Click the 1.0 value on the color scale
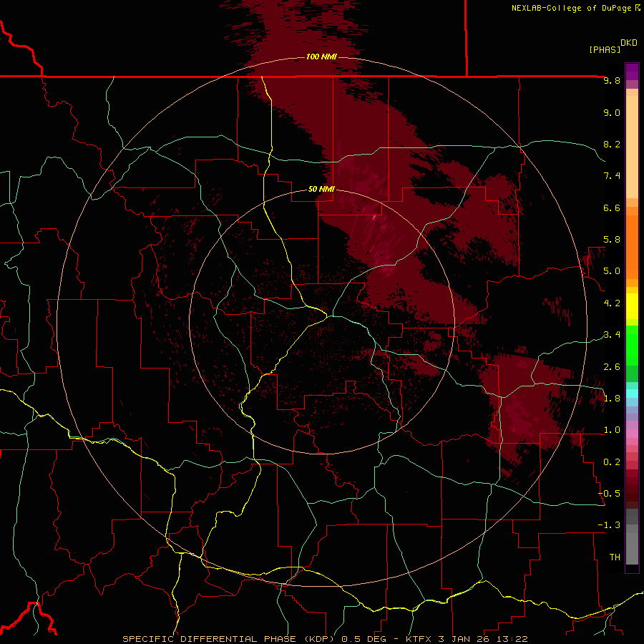644x644 pixels. [612, 430]
